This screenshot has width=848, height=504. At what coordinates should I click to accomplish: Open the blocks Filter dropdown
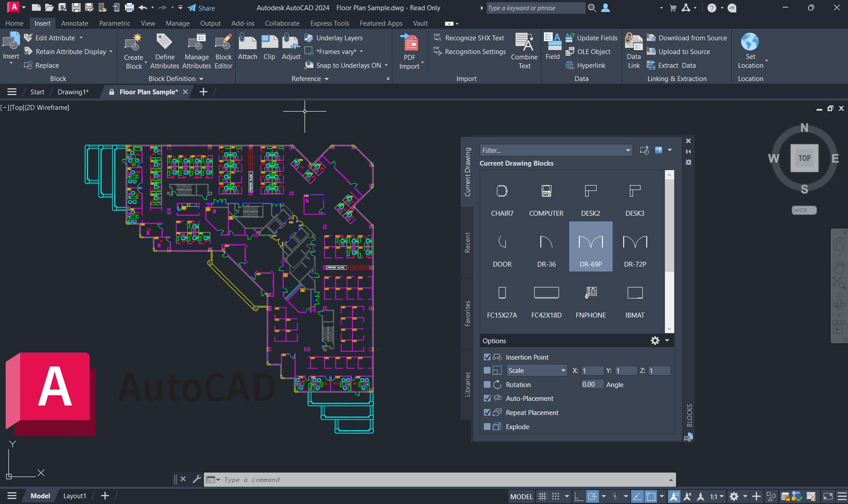[628, 150]
